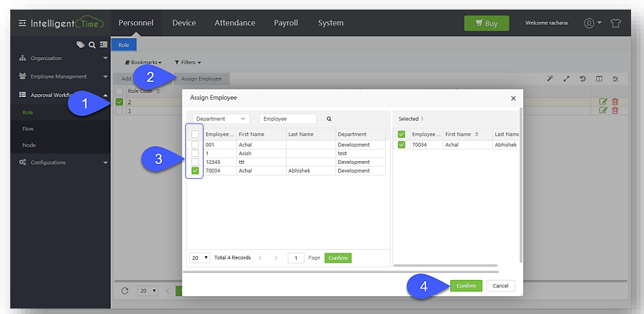Click the T-shirt theme icon in header

[616, 23]
